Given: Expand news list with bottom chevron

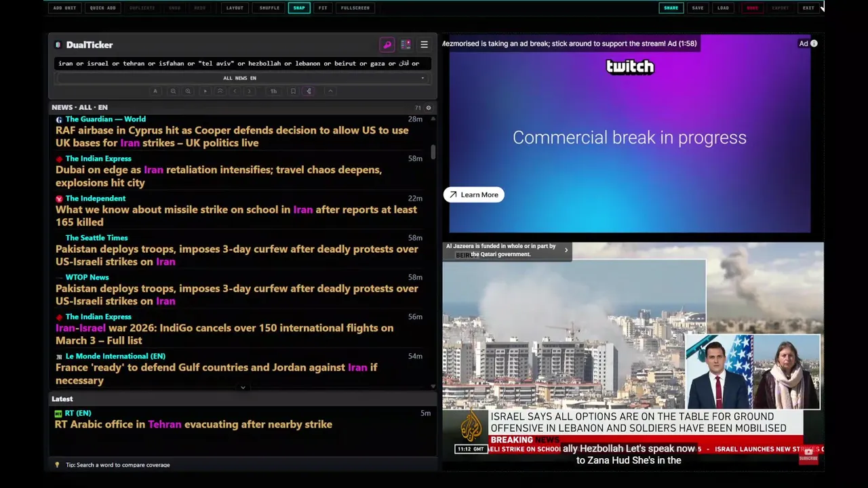Looking at the screenshot, I should pyautogui.click(x=243, y=388).
